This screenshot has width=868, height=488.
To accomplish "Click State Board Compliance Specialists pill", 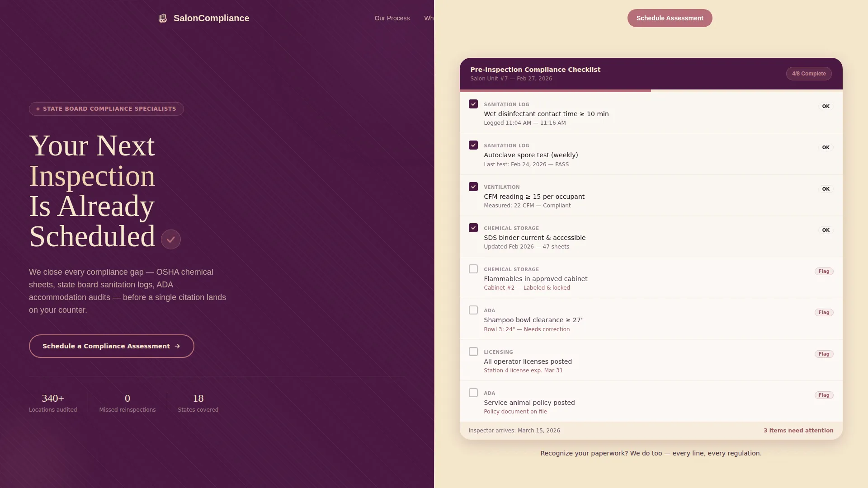I will pos(106,109).
